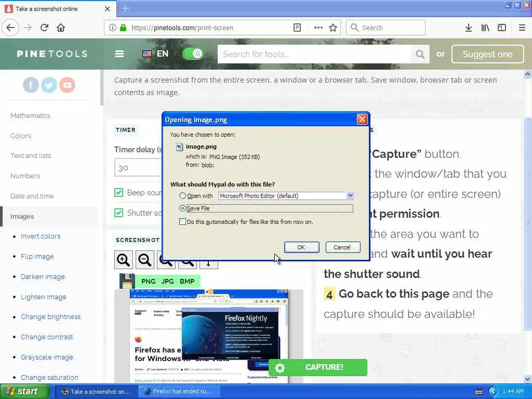Click the Suggest one button
The height and width of the screenshot is (399, 532).
[x=487, y=54]
